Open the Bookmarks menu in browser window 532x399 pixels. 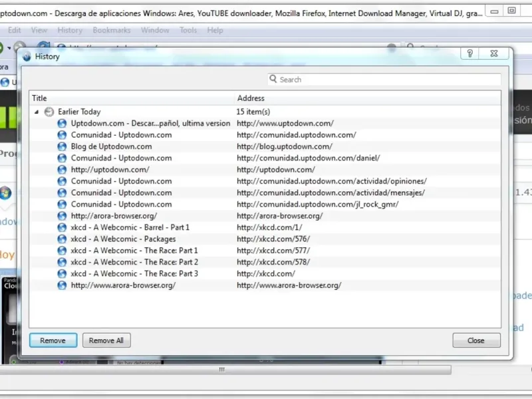coord(112,30)
